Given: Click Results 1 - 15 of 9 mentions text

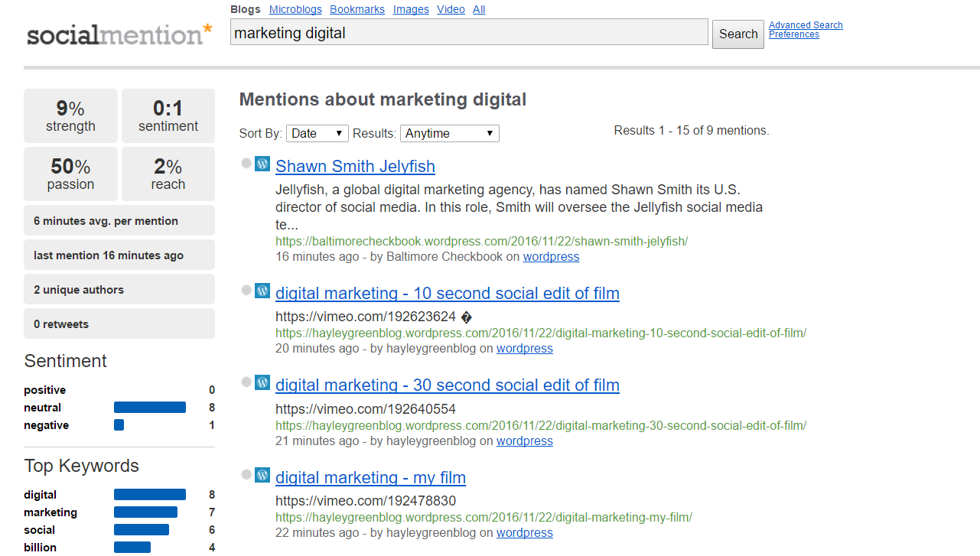Looking at the screenshot, I should coord(692,131).
